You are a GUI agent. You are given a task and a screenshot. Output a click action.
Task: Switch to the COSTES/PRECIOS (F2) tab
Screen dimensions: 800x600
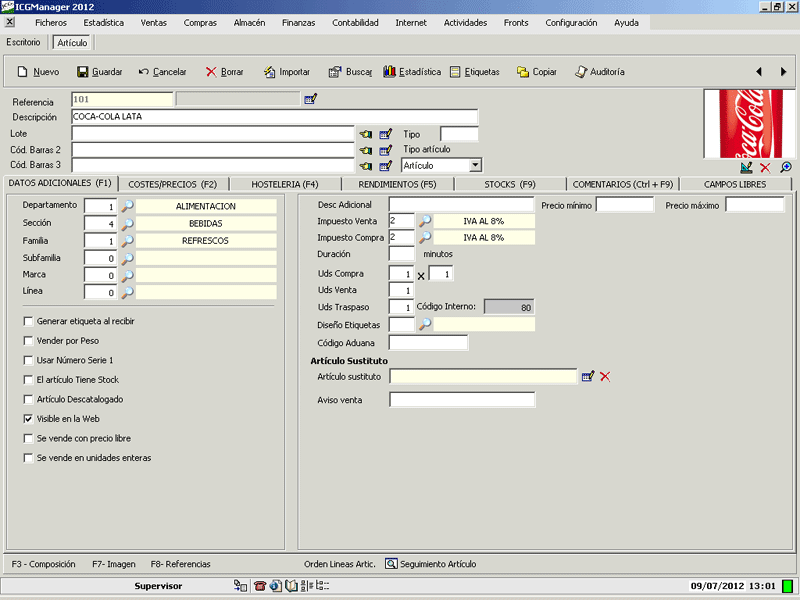173,184
